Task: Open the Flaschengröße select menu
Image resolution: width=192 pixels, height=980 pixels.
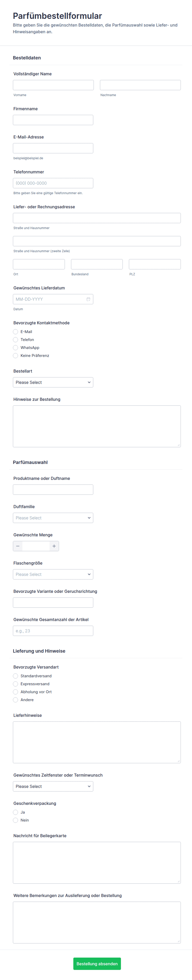Action: tap(53, 574)
